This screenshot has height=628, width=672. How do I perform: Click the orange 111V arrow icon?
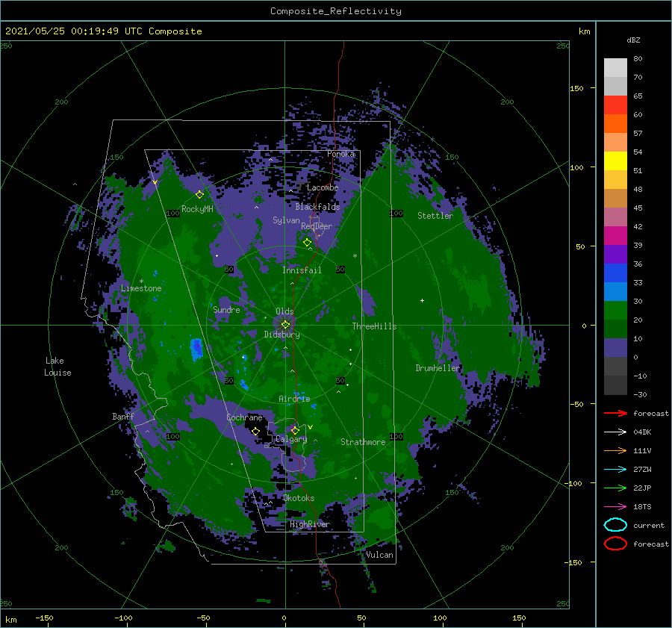[x=615, y=450]
